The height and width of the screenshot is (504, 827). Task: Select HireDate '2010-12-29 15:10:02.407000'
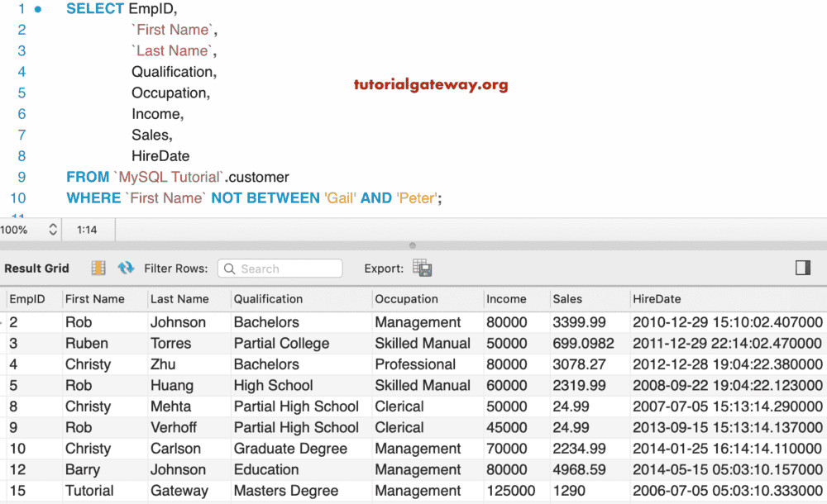pyautogui.click(x=727, y=322)
